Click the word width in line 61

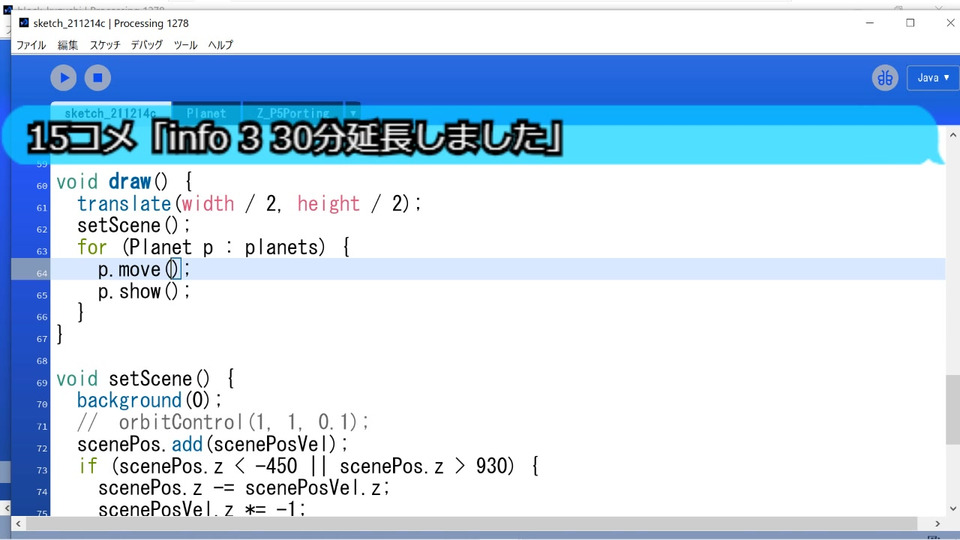pyautogui.click(x=208, y=204)
